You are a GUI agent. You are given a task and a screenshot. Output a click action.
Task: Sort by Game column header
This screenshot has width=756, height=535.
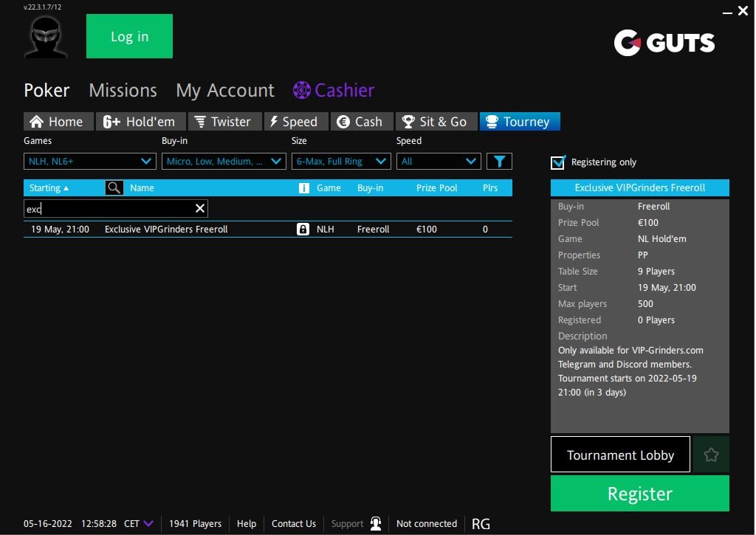329,188
